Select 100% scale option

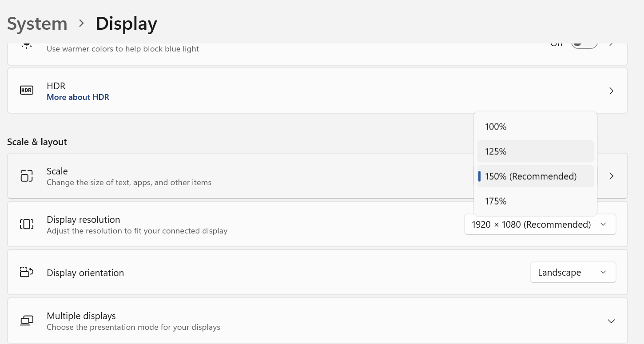click(x=496, y=127)
